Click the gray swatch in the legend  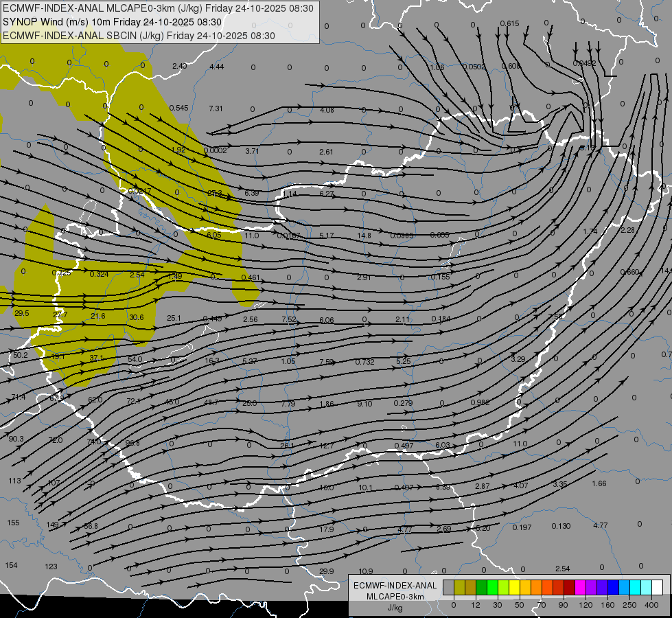click(x=449, y=587)
